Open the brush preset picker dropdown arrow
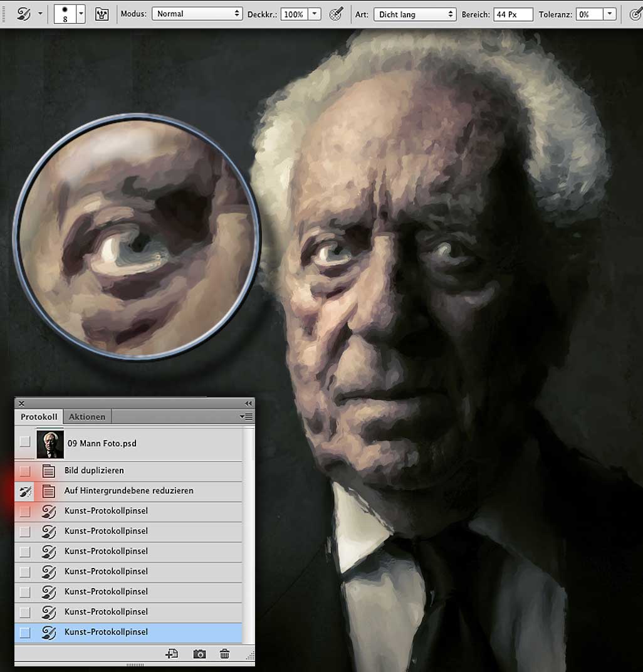Viewport: 643px width, 672px height. (81, 14)
